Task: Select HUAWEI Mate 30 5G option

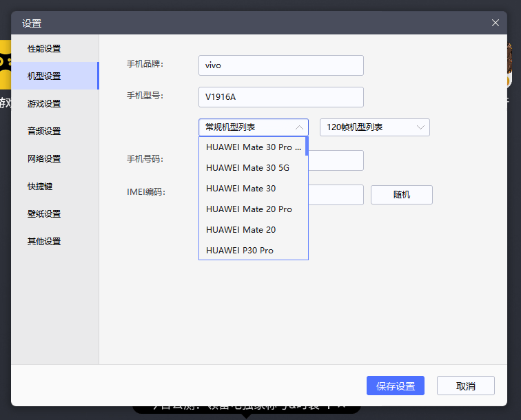Action: click(252, 168)
